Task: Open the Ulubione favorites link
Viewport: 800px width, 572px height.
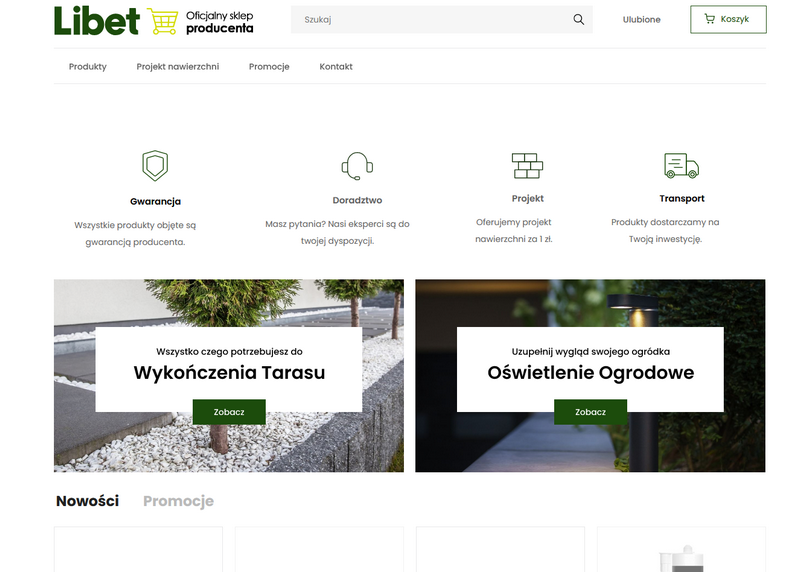Action: [641, 19]
